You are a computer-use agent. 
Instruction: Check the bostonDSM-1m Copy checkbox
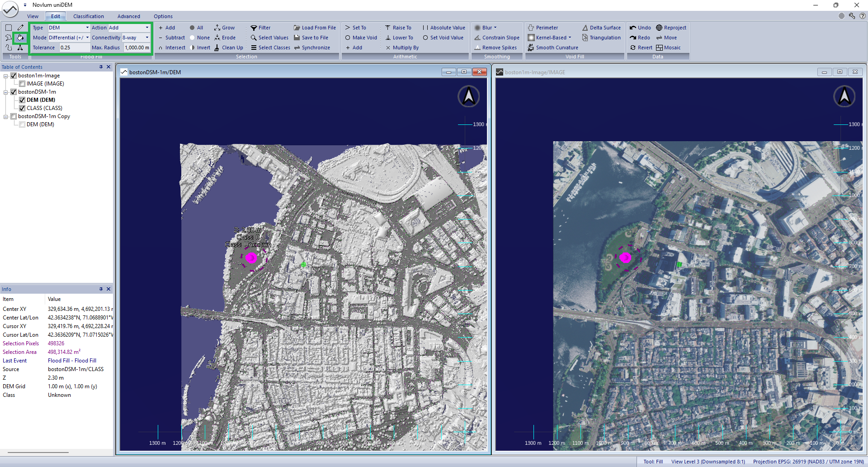(14, 116)
